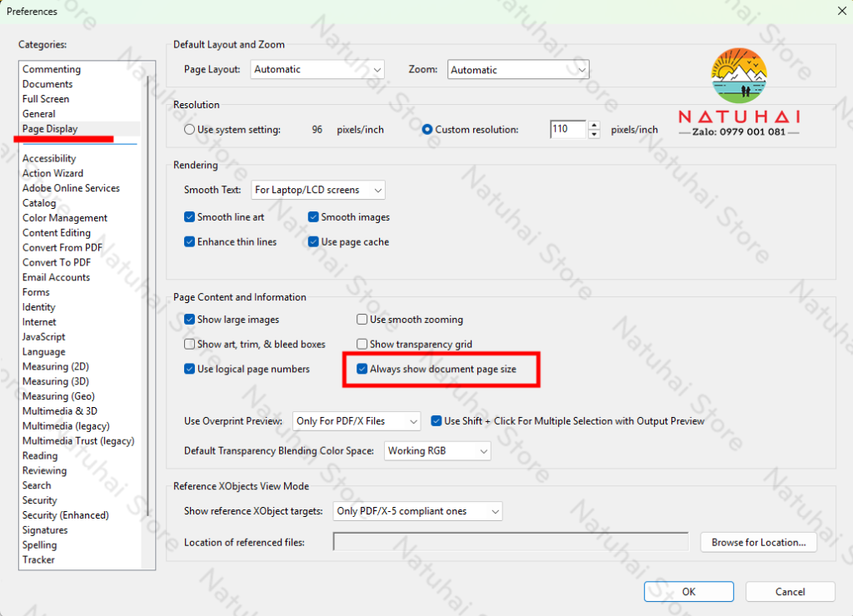Image resolution: width=853 pixels, height=616 pixels.
Task: Click the custom resolution value field
Action: (568, 129)
